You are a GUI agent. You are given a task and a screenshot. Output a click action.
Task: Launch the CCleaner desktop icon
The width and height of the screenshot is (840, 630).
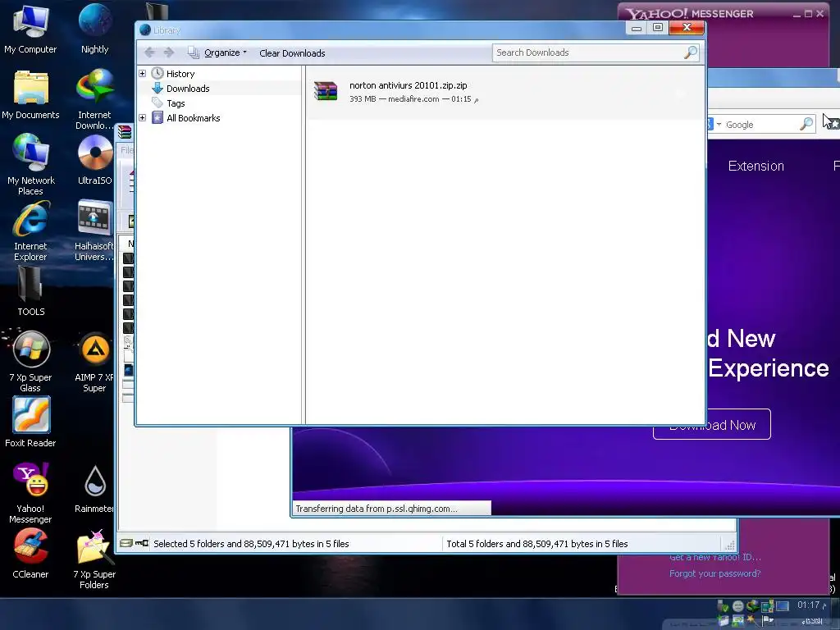(x=30, y=554)
